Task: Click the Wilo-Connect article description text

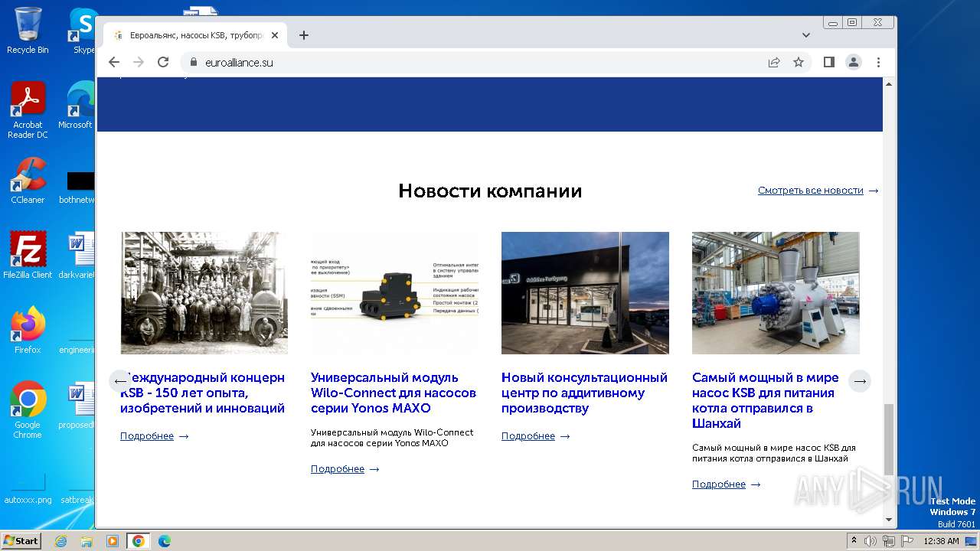Action: 392,438
